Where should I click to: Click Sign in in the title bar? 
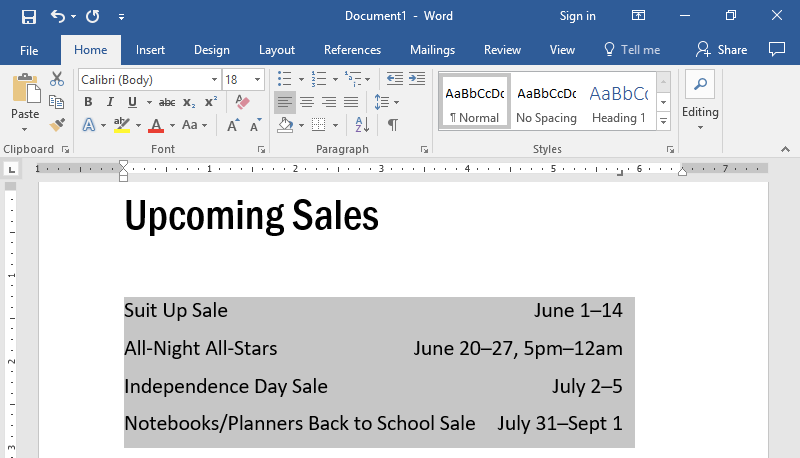(x=578, y=16)
